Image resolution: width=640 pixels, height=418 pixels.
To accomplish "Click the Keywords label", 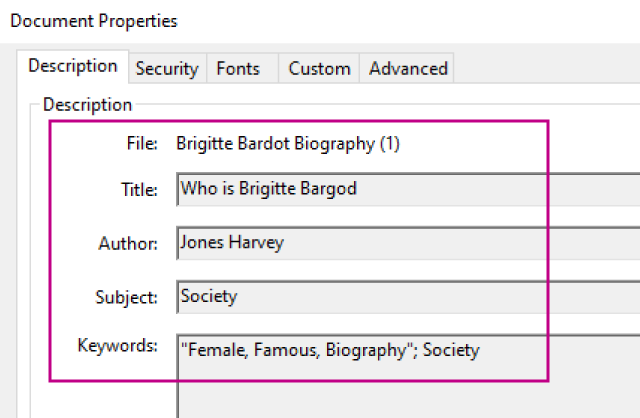I will pyautogui.click(x=118, y=347).
